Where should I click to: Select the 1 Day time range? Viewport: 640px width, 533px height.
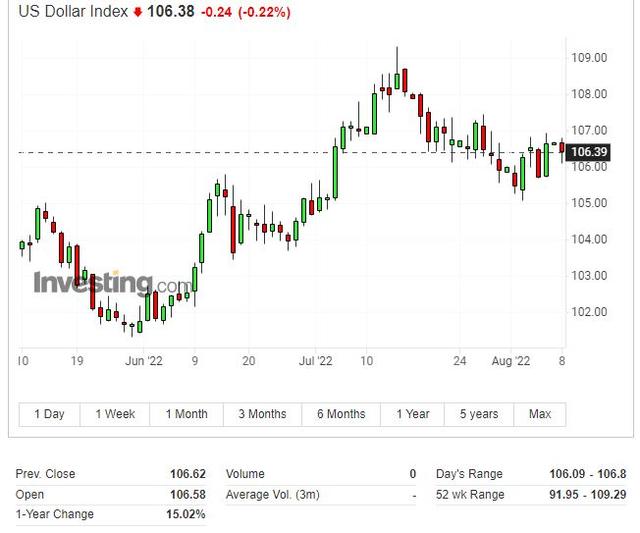point(49,414)
